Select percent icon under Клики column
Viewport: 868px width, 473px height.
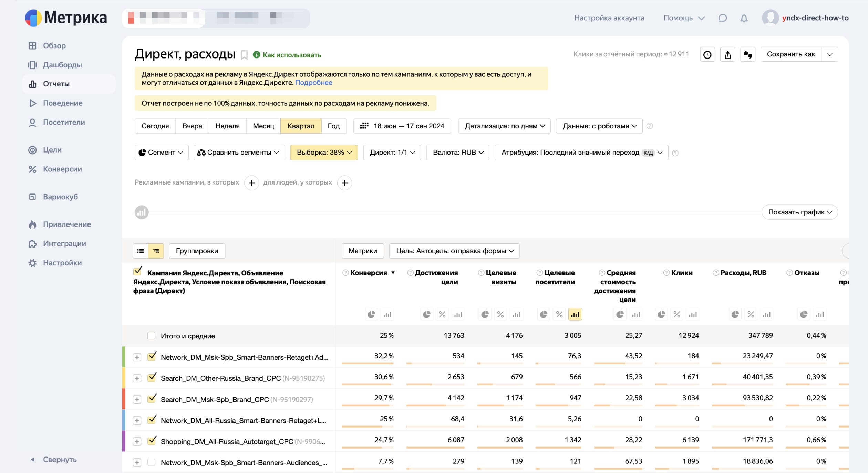(x=677, y=314)
